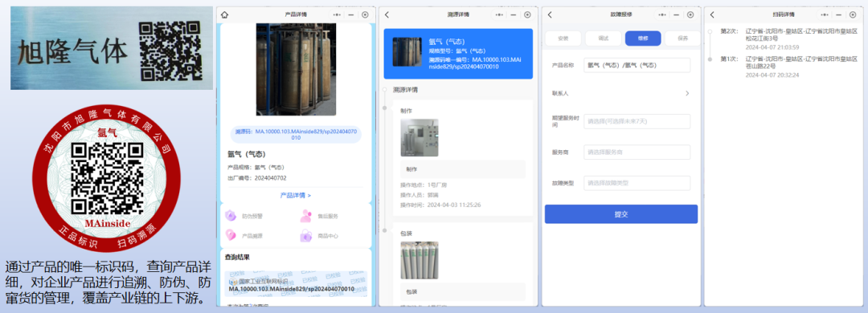The height and width of the screenshot is (313, 868).
Task: Go back using arrow in 故障报修 window
Action: tap(550, 15)
